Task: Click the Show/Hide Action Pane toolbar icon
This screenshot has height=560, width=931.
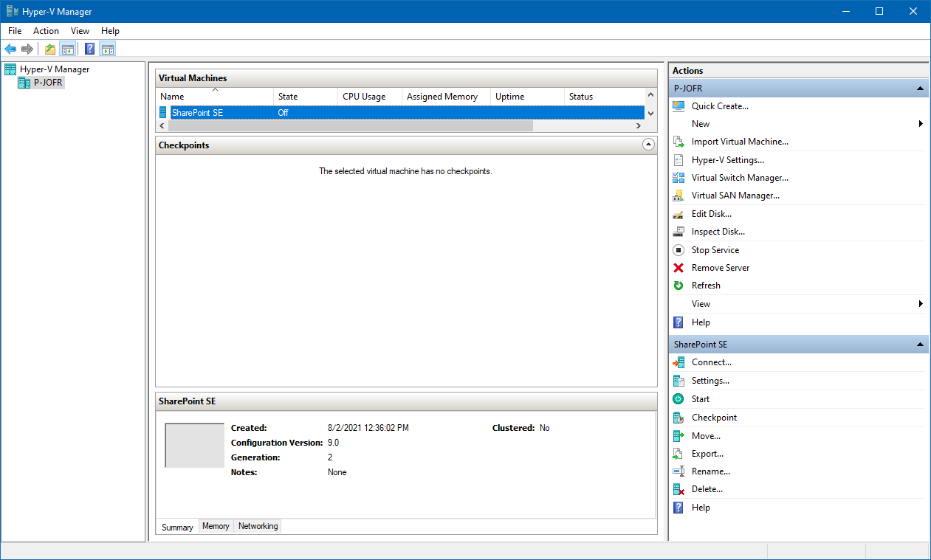Action: click(108, 49)
